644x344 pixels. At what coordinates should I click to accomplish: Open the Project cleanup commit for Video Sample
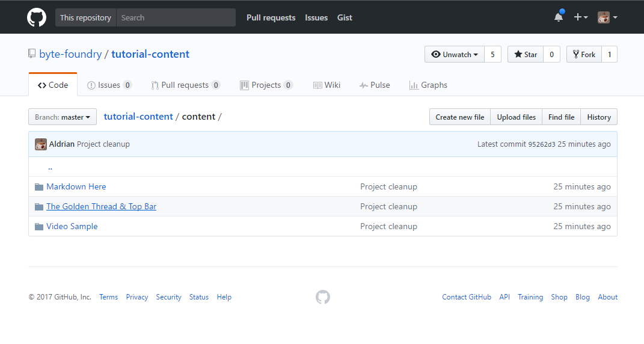388,227
